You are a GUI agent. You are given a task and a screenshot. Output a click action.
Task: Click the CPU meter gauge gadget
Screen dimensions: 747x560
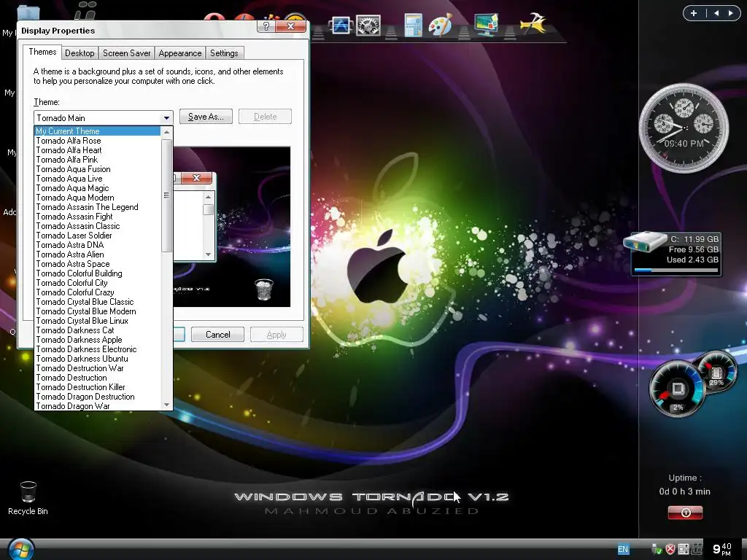(678, 389)
